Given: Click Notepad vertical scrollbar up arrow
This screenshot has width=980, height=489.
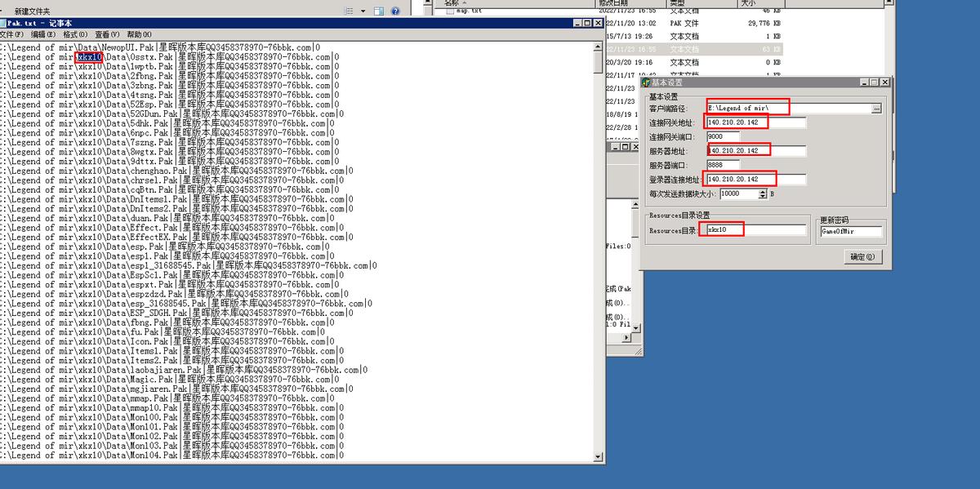Looking at the screenshot, I should [599, 47].
